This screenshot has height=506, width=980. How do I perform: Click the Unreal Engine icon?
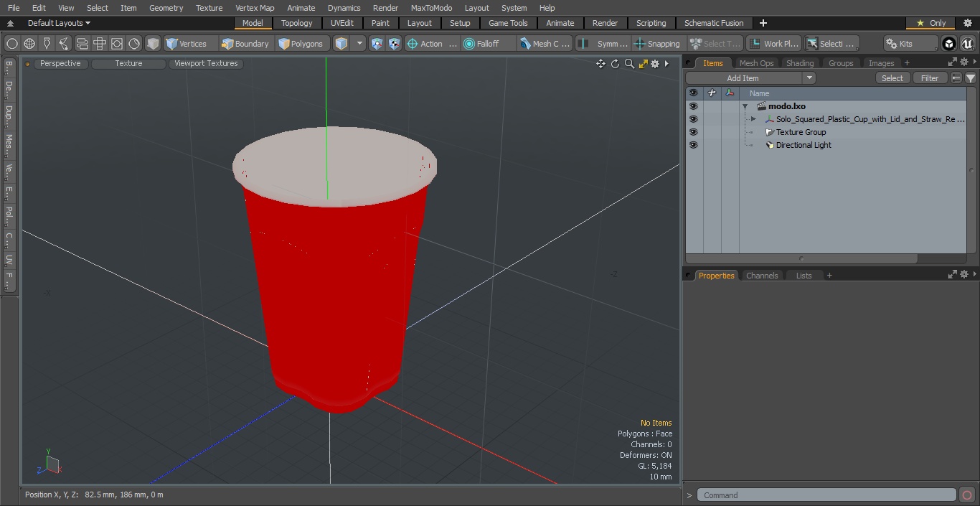tap(968, 44)
